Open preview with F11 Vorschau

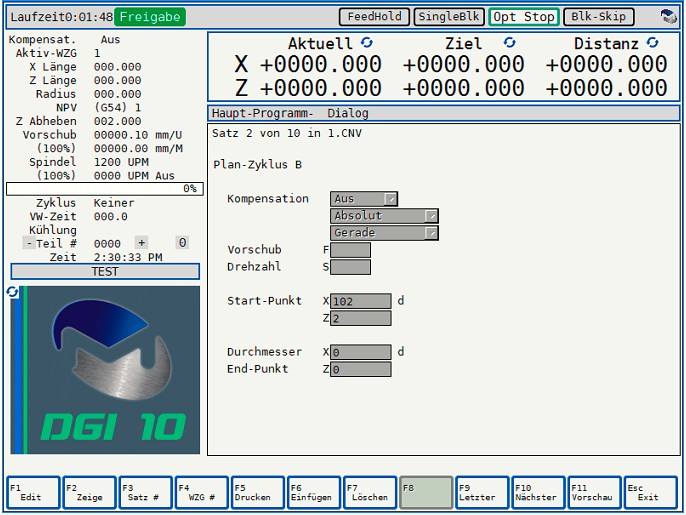click(x=594, y=493)
